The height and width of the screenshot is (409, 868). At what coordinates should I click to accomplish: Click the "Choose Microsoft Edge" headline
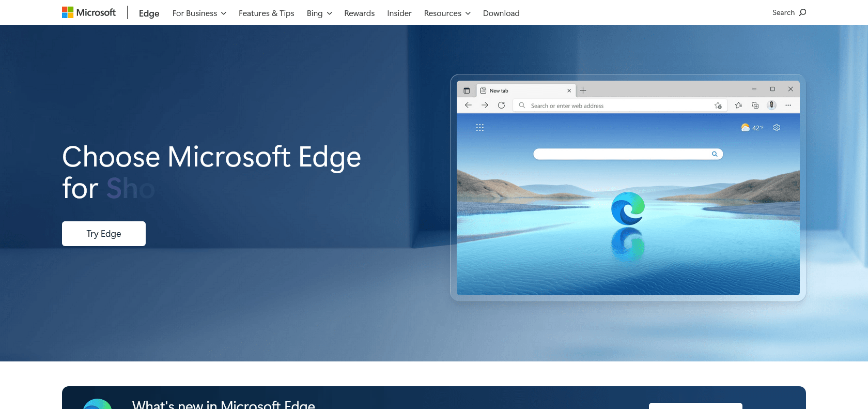point(212,172)
